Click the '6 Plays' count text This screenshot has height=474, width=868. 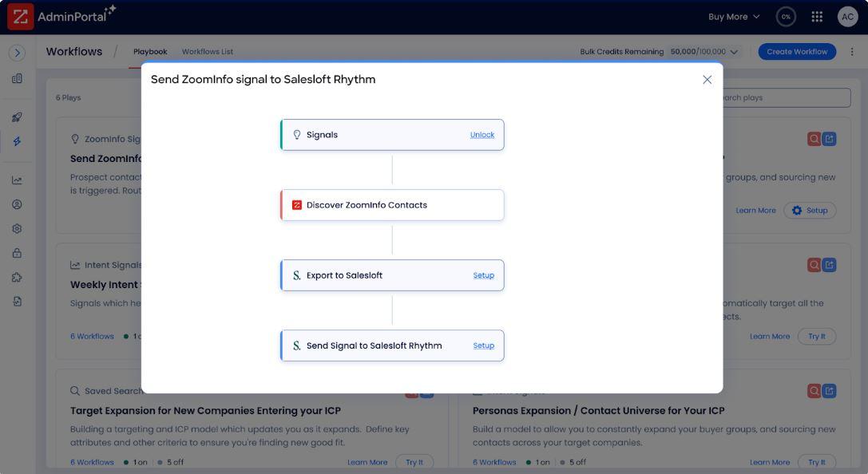[x=68, y=98]
